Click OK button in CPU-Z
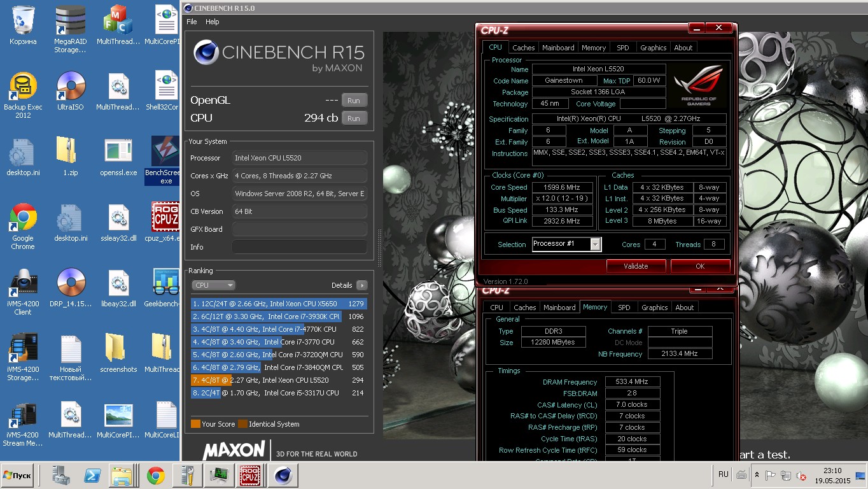Viewport: 868px width, 489px height. coord(700,266)
